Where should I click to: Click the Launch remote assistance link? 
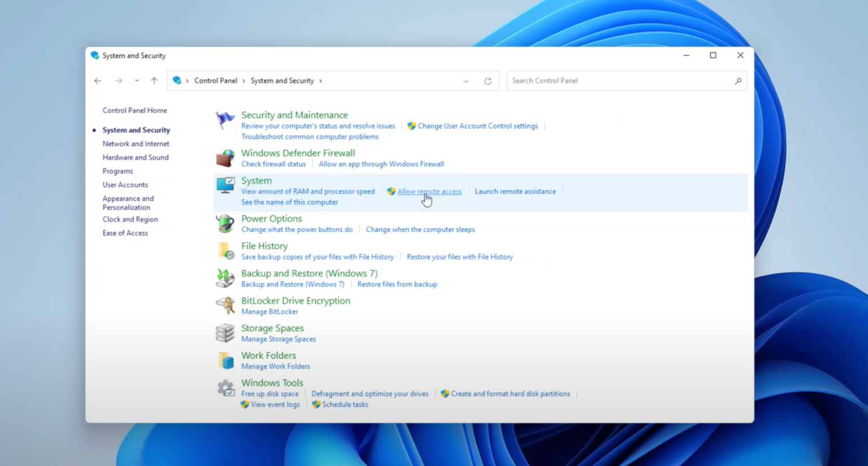pos(515,191)
